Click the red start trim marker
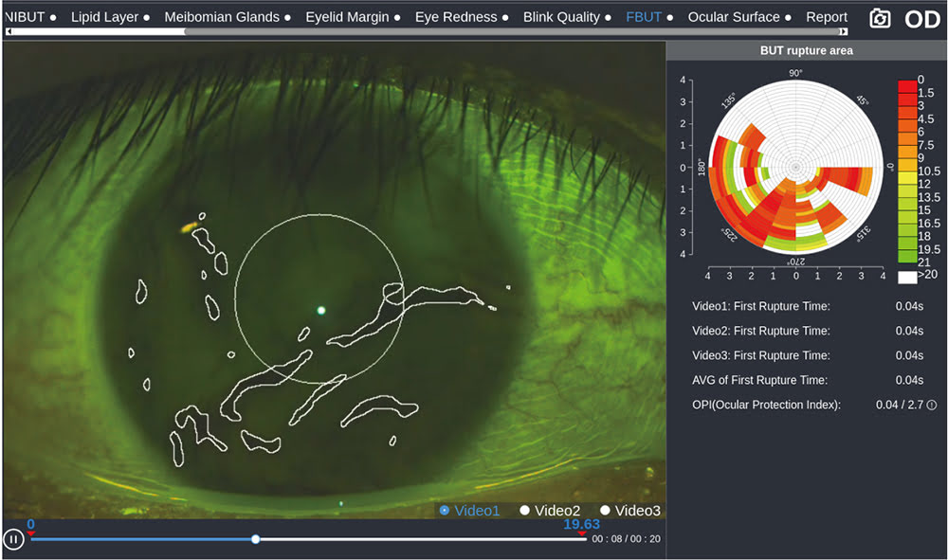948x560 pixels. 30,534
